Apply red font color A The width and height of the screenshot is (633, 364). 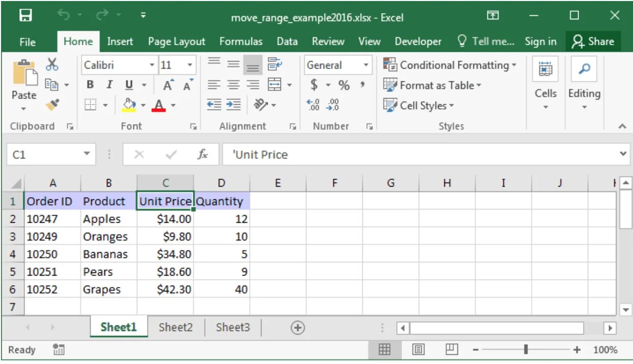159,105
